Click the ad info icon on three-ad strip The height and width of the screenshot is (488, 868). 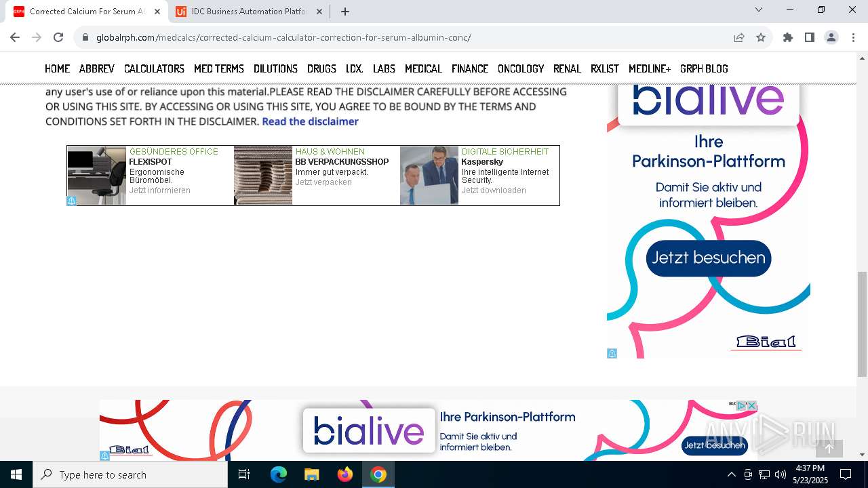coord(71,201)
